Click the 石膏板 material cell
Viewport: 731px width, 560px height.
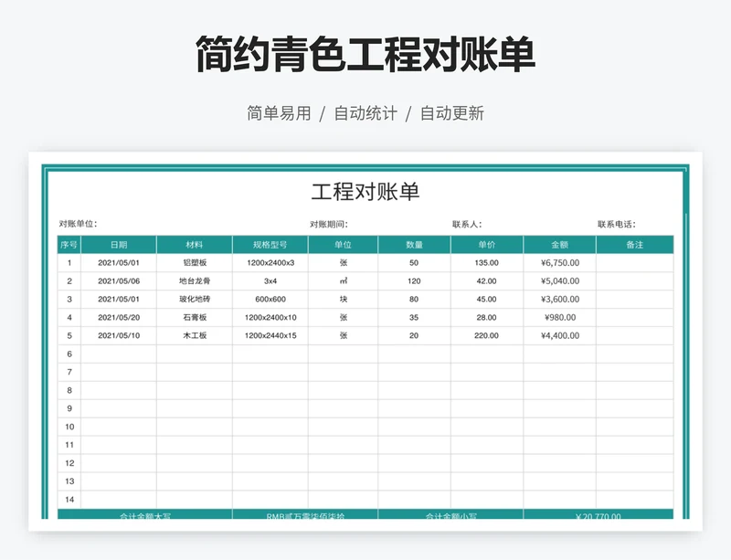pyautogui.click(x=195, y=318)
